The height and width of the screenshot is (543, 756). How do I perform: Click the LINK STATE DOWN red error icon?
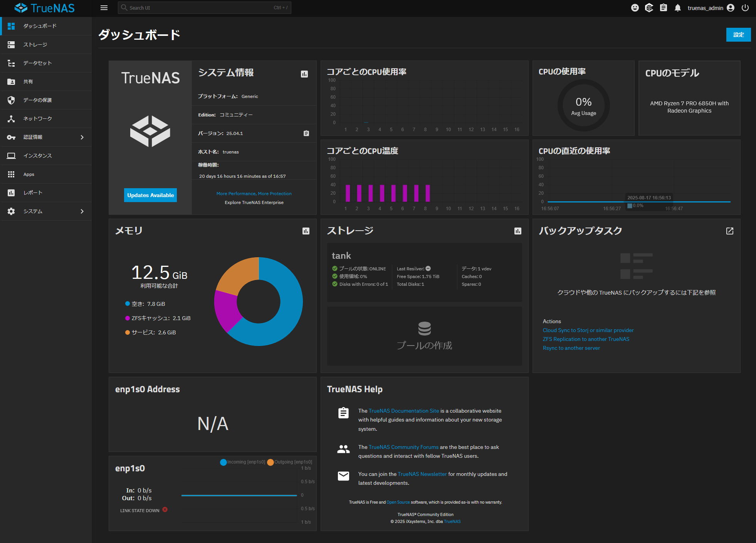coord(165,509)
